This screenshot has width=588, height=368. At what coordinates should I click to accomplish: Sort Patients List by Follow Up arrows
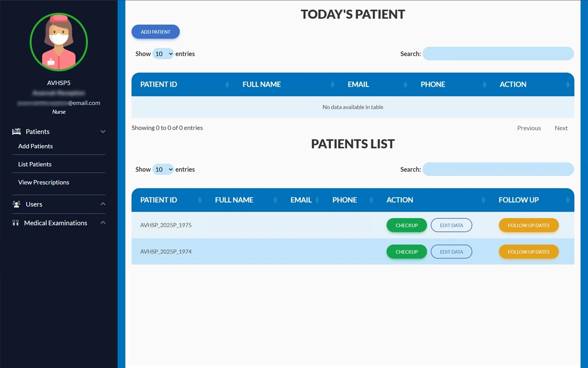point(567,200)
